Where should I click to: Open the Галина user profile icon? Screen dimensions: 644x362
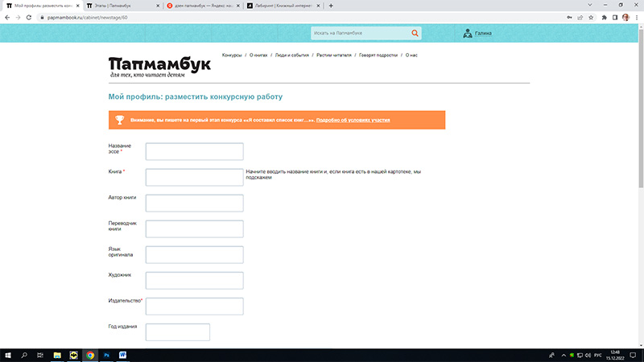point(468,33)
